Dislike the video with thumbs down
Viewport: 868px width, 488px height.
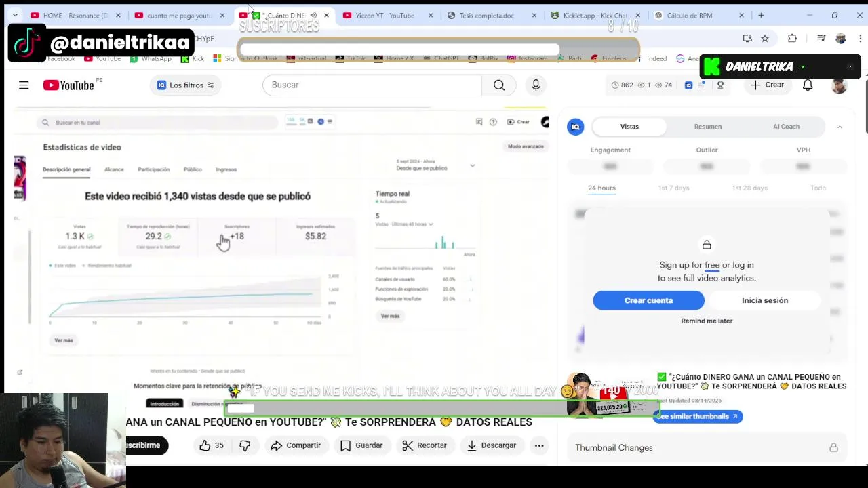[245, 445]
